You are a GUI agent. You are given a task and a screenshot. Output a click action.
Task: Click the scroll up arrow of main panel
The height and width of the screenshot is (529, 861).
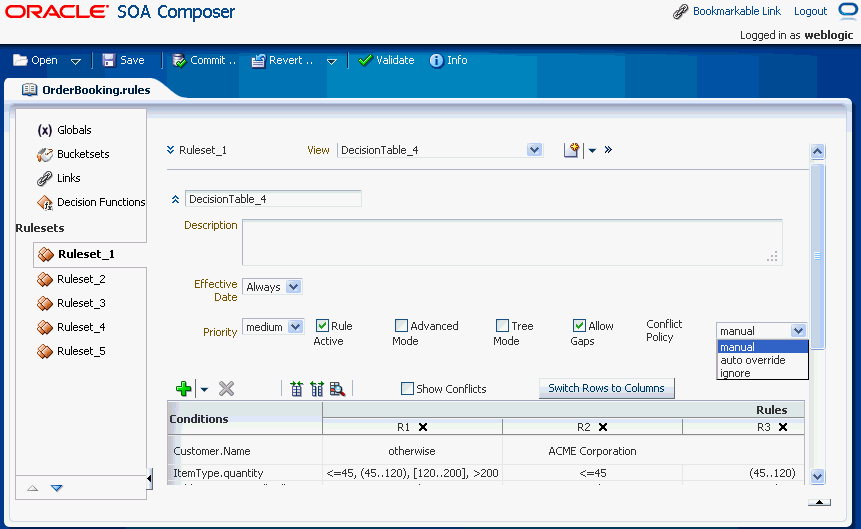click(818, 152)
